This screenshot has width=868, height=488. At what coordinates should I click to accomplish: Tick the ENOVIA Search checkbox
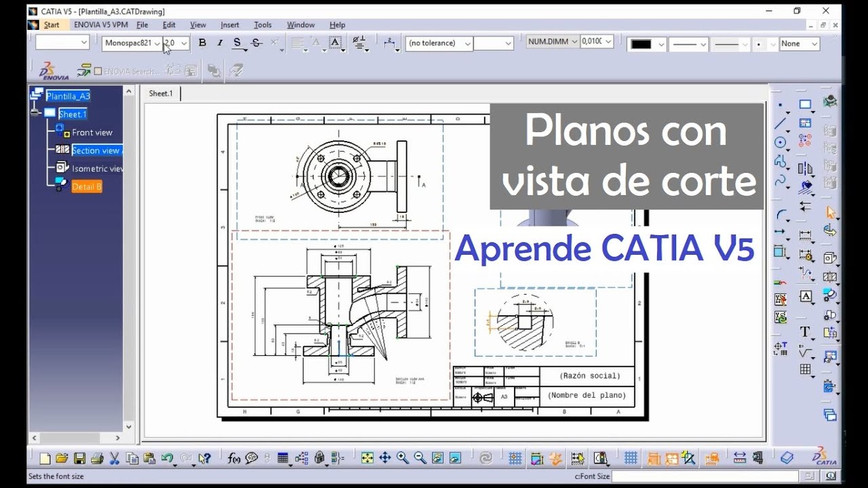98,71
